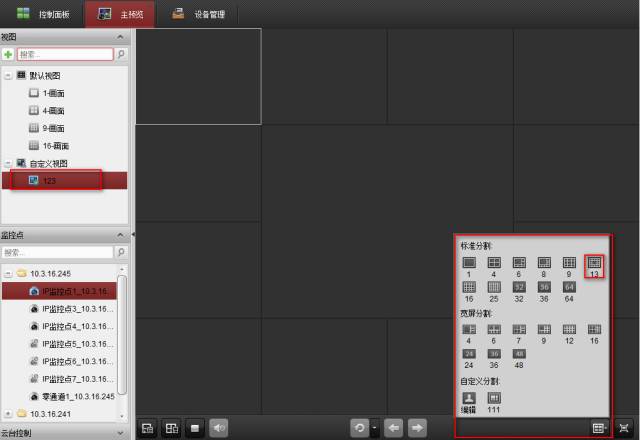The width and height of the screenshot is (640, 440).
Task: Select the 13-window standard split layout
Action: 595,262
